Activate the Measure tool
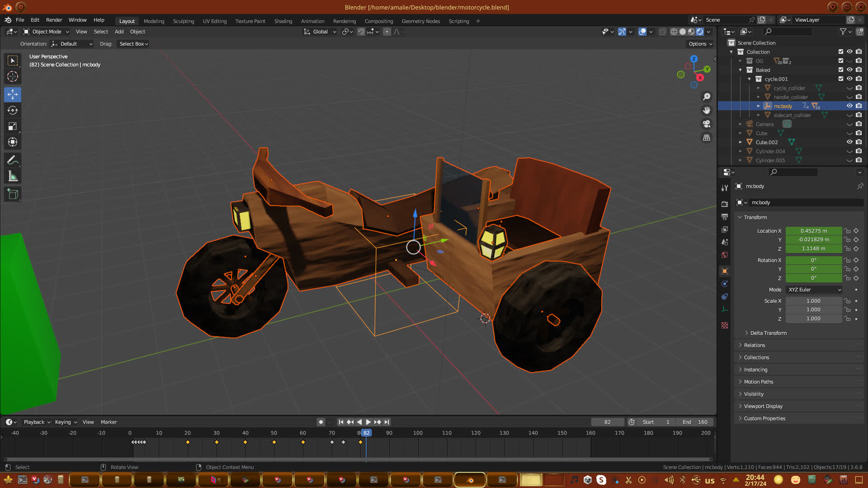 coord(13,177)
